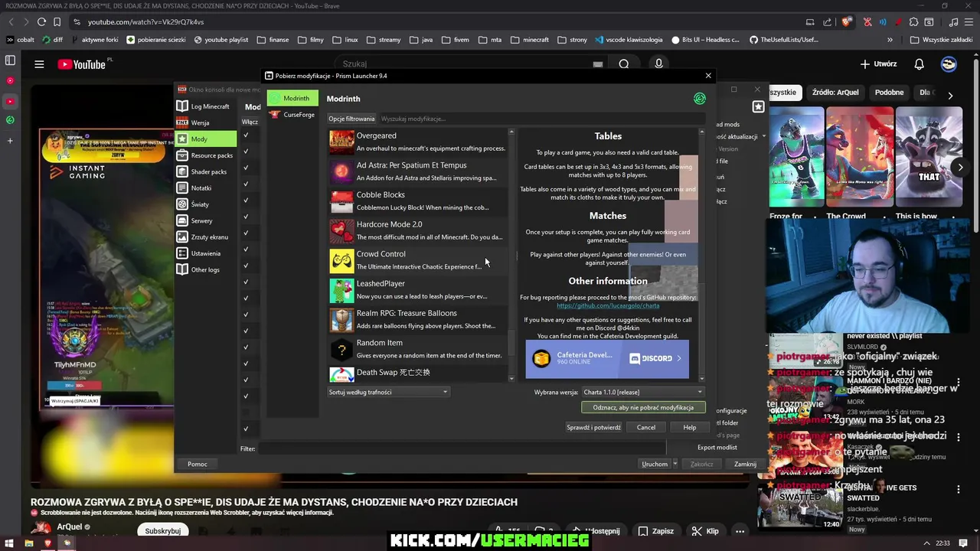Close the Pobierz modyfikacje dialog
The width and height of the screenshot is (980, 551).
point(708,76)
